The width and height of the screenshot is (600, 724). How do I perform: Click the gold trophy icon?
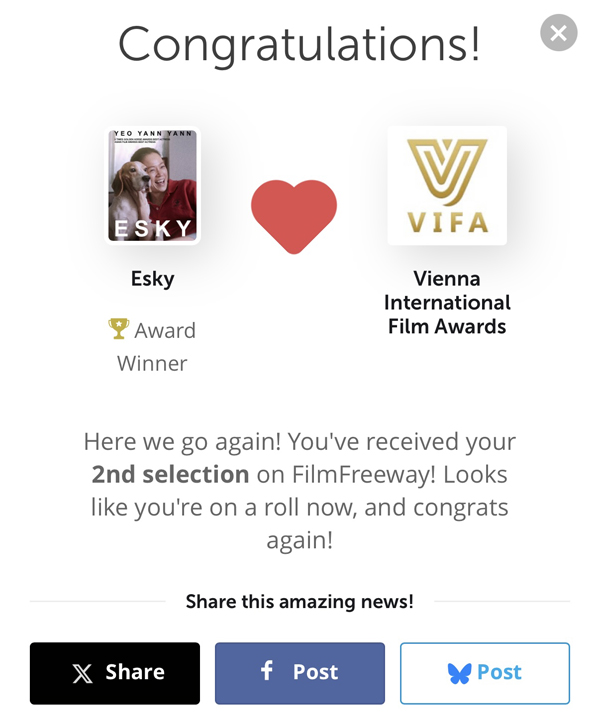tap(118, 328)
